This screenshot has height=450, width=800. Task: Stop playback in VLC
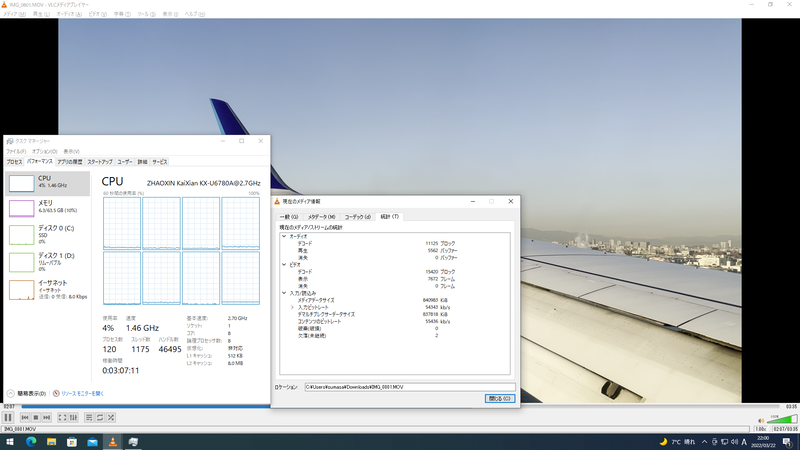pos(36,417)
